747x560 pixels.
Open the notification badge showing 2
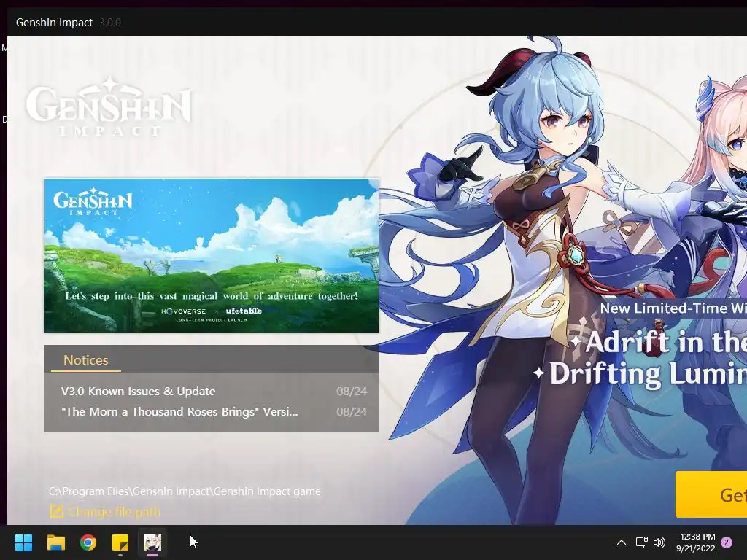pyautogui.click(x=727, y=542)
